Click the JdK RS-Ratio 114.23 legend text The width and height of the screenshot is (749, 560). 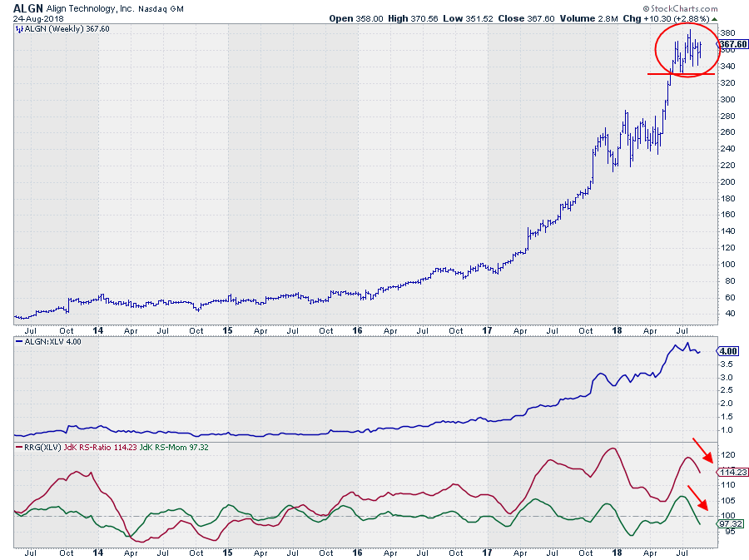coord(101,448)
